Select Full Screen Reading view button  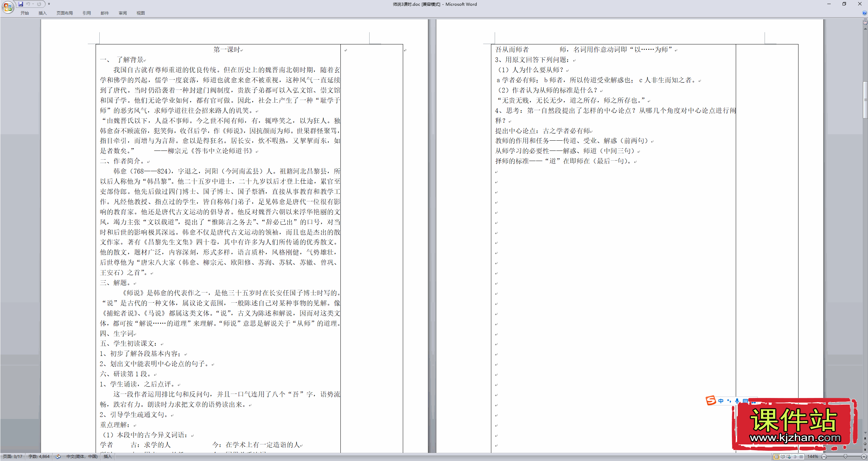[x=783, y=457]
